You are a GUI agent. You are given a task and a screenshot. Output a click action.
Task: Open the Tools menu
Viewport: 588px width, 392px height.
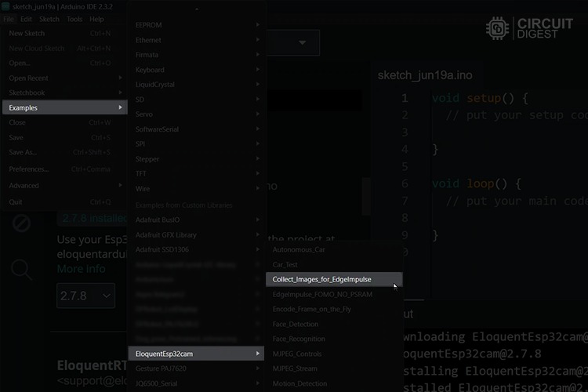(x=74, y=19)
